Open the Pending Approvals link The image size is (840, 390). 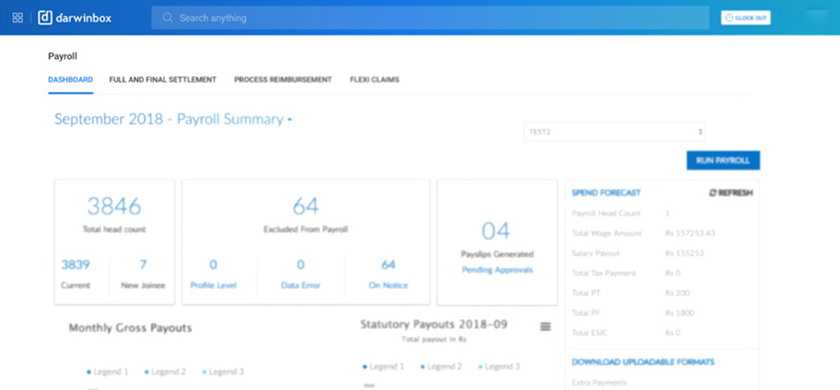coord(497,270)
